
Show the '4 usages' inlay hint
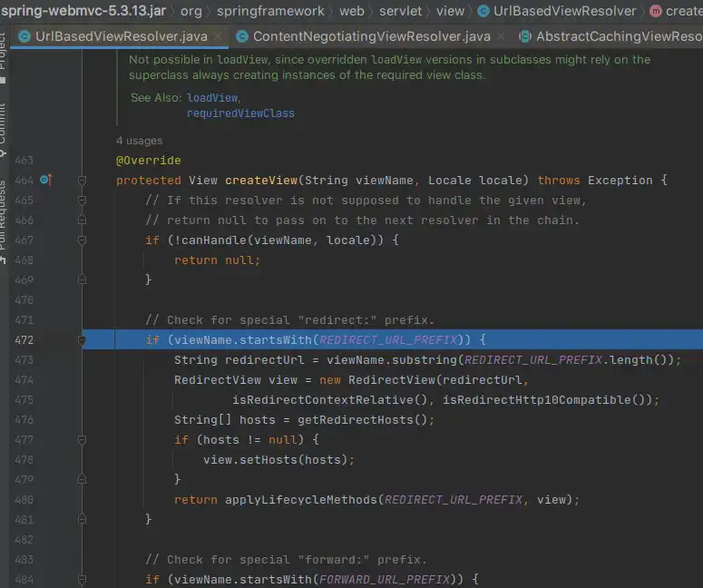139,141
